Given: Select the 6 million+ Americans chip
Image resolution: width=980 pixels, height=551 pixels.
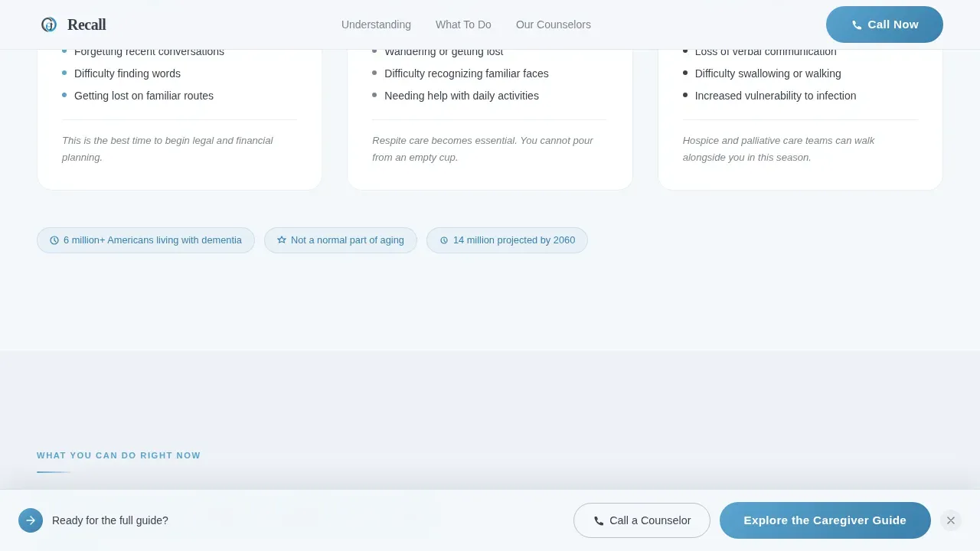Looking at the screenshot, I should tap(145, 240).
